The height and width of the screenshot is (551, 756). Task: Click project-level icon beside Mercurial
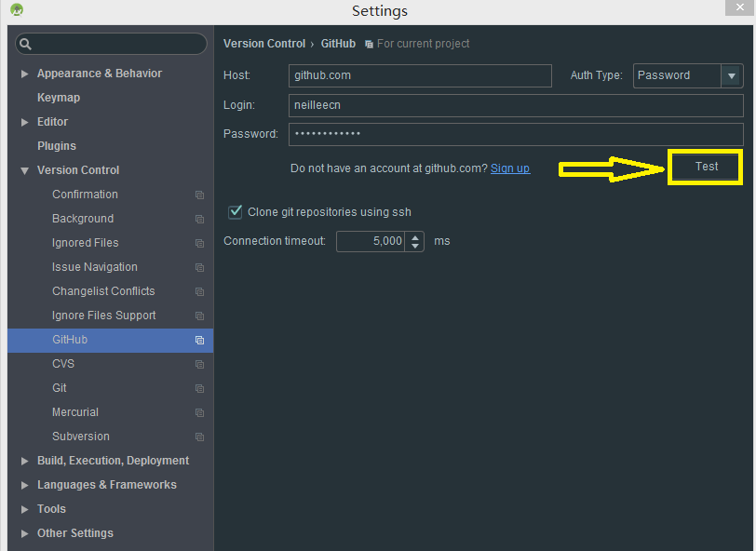pyautogui.click(x=199, y=412)
